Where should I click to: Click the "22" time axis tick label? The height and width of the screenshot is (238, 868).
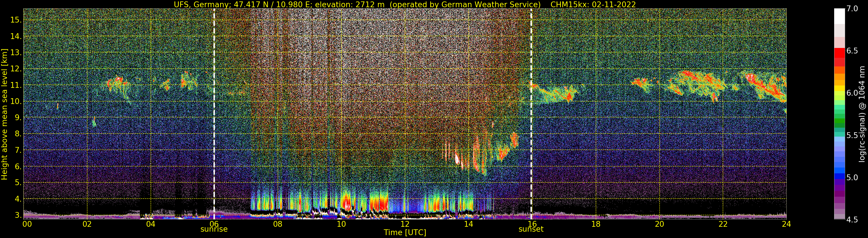(723, 224)
